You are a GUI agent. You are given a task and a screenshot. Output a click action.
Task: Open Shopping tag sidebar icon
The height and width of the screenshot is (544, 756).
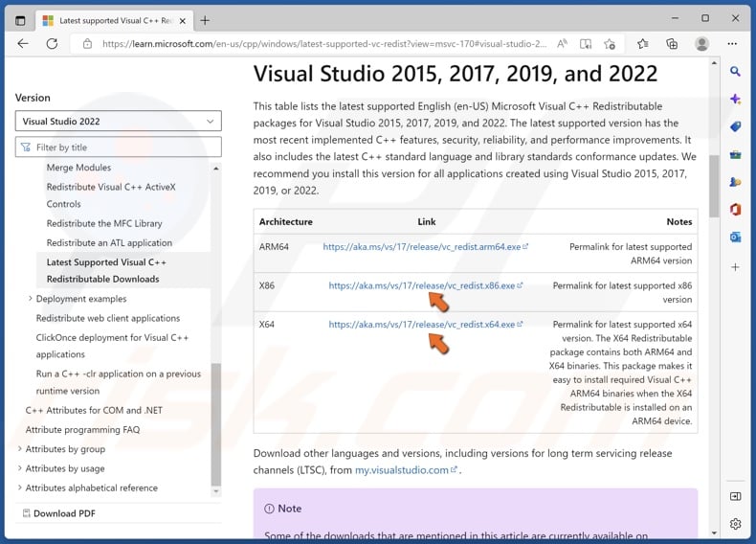[x=735, y=127]
